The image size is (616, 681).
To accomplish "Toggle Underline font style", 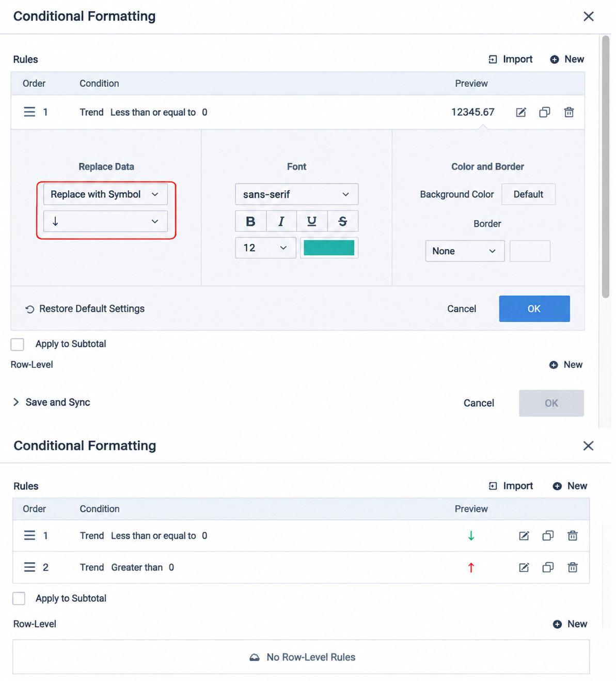I will [312, 221].
